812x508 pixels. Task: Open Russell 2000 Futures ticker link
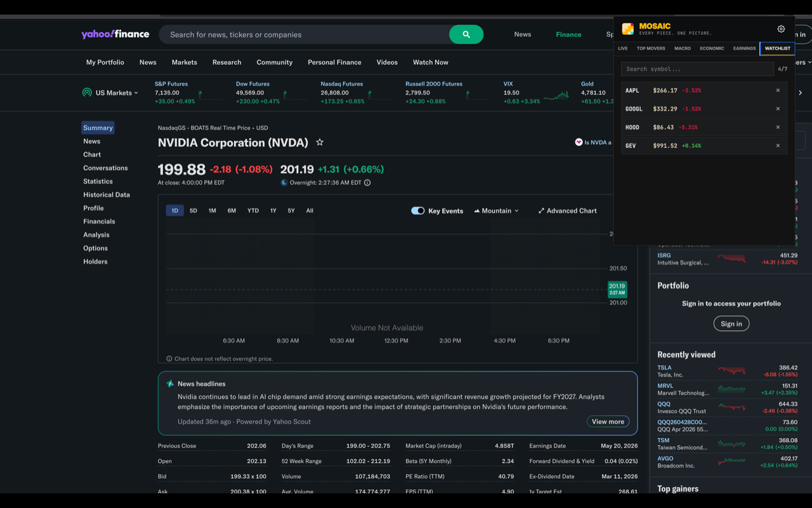point(434,84)
